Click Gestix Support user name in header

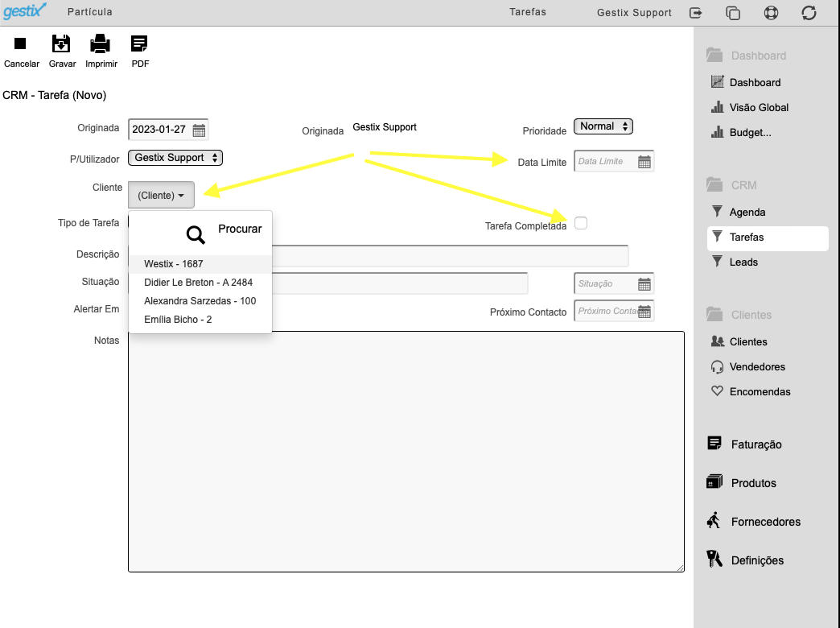[634, 13]
